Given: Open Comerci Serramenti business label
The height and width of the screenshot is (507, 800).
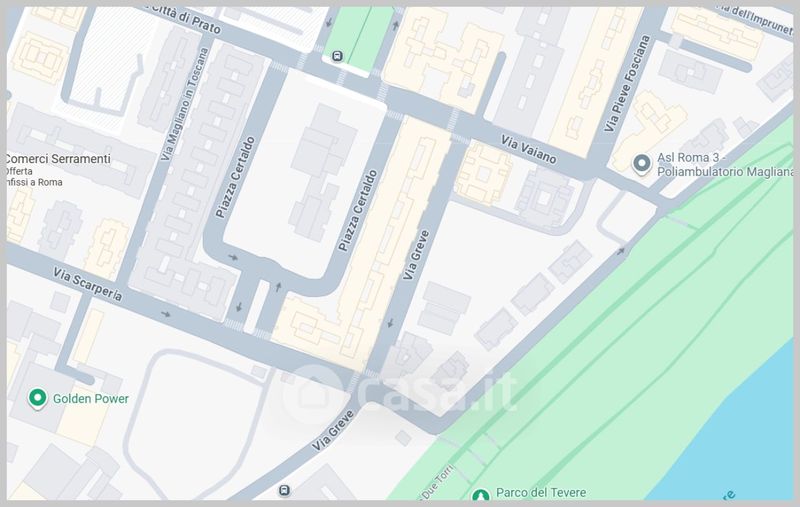Looking at the screenshot, I should click(57, 159).
